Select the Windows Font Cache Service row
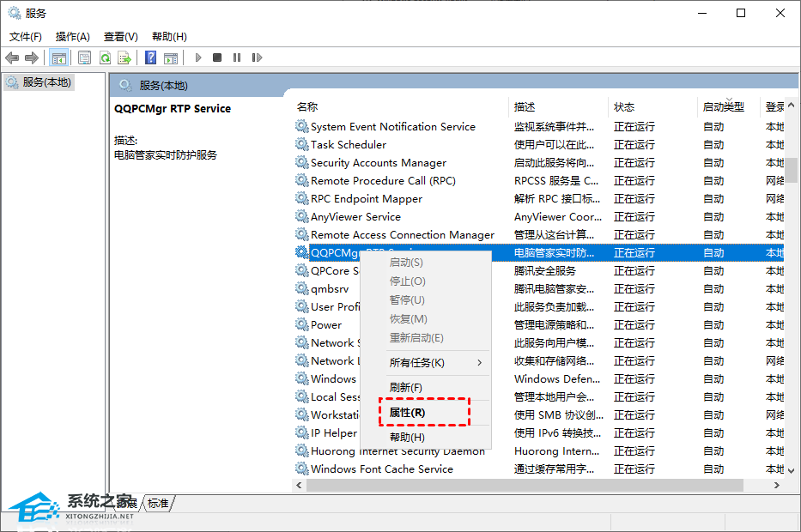Viewport: 801px width, 532px height. coord(539,469)
